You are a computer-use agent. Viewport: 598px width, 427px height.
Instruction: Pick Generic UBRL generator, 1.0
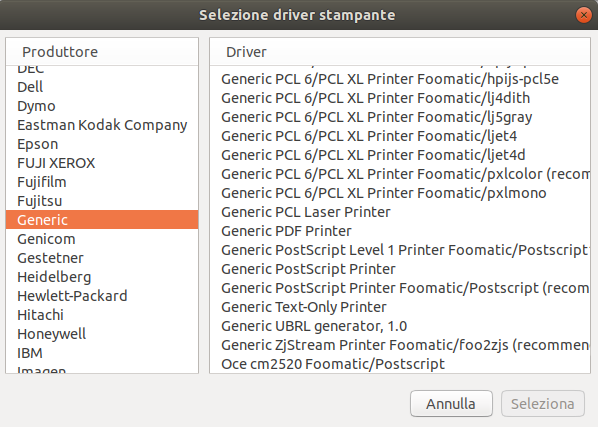400,326
